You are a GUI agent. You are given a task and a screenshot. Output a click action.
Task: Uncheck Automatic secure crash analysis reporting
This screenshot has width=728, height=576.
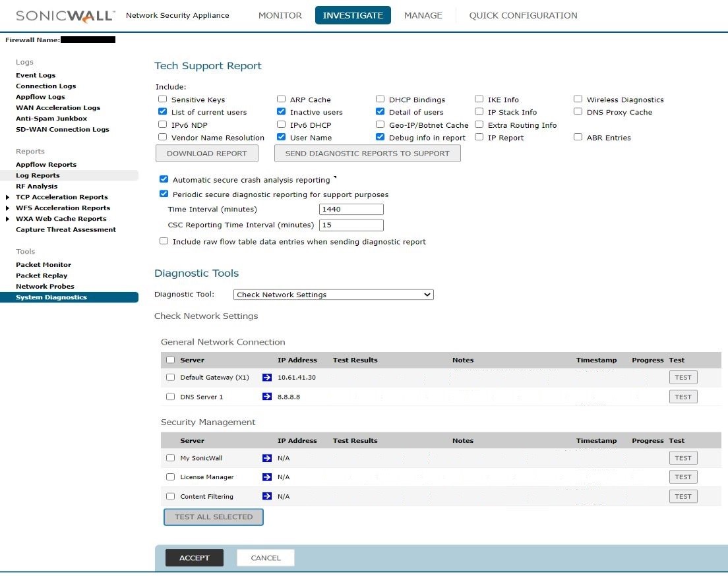point(164,179)
